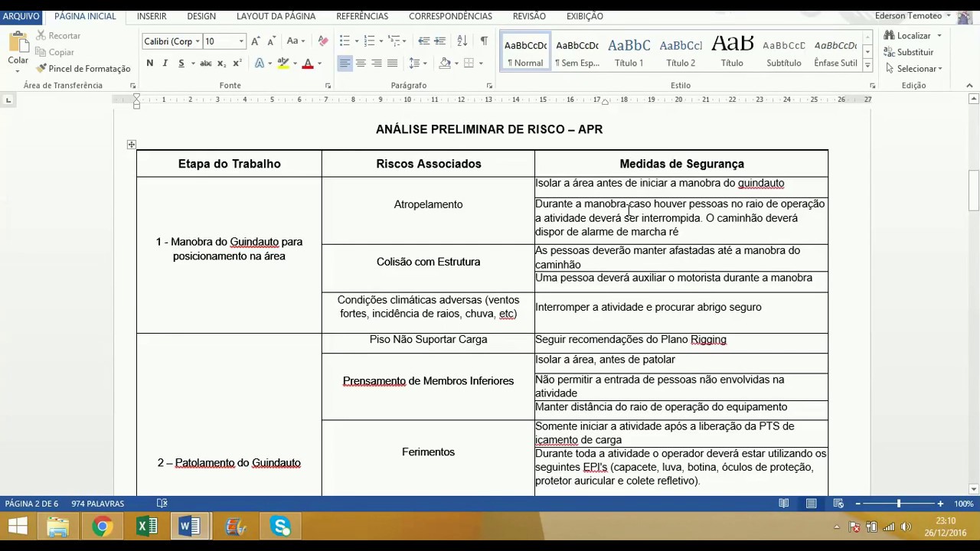This screenshot has width=980, height=551.
Task: Click the clear formatting eraser icon
Action: coord(323,41)
